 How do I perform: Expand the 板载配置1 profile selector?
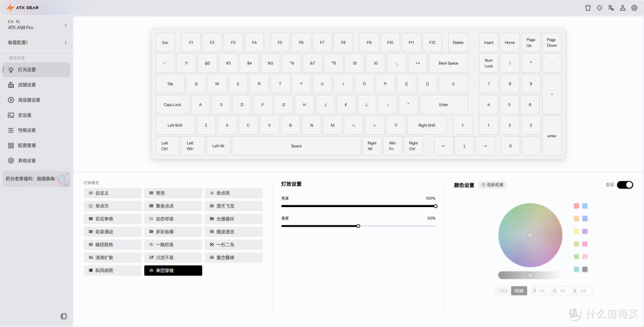tap(36, 42)
